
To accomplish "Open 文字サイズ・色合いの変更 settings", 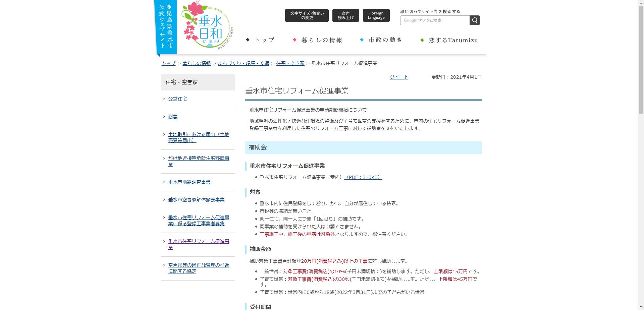I will click(307, 15).
